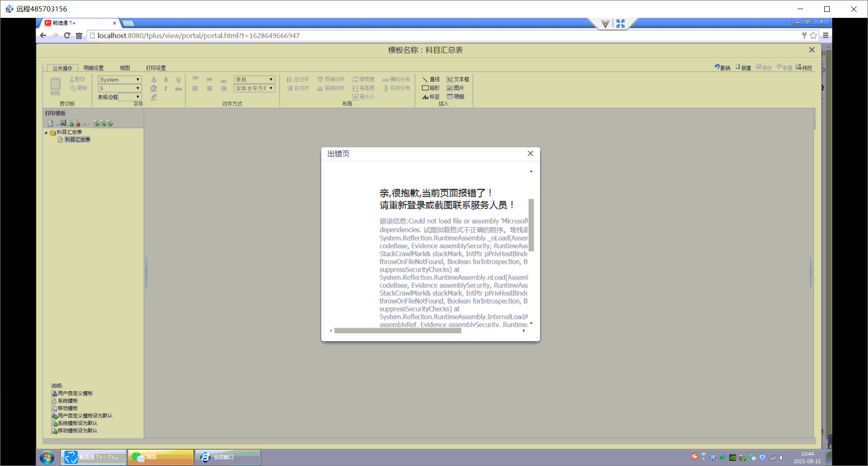The image size is (868, 466).
Task: Click the error dialog vertical scrollbar
Action: tap(531, 225)
